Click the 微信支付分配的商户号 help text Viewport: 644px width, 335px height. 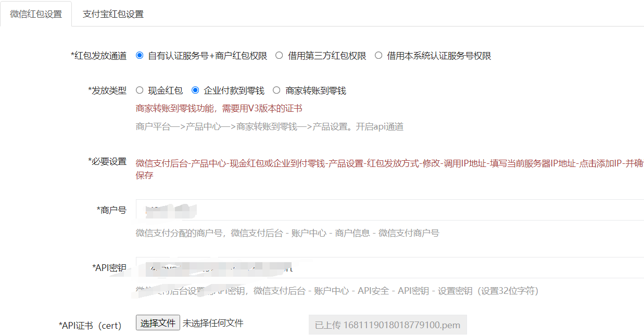[287, 233]
